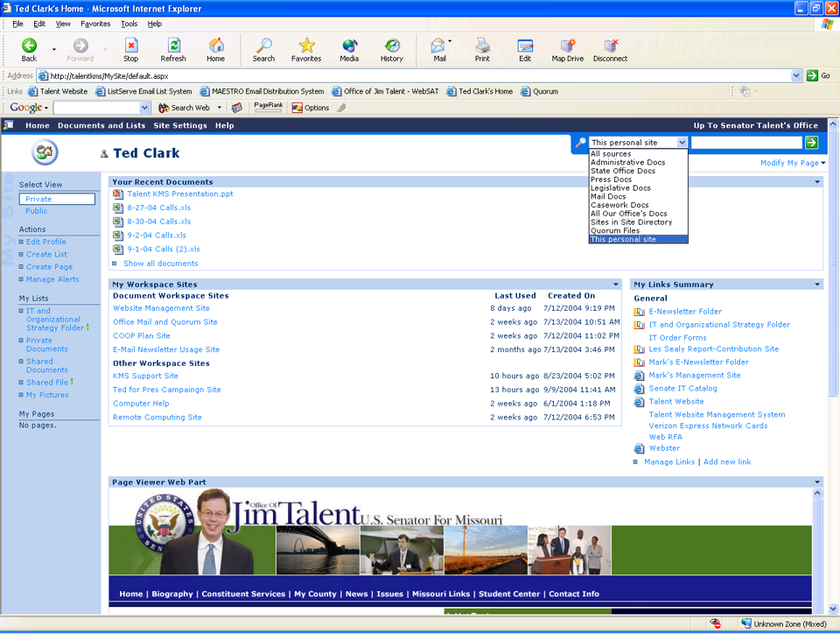The height and width of the screenshot is (634, 840).
Task: Open the address bar dropdown arrow
Action: (796, 76)
